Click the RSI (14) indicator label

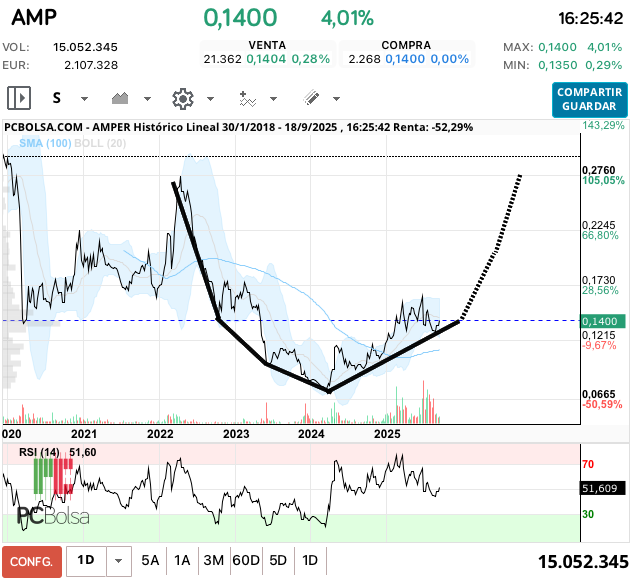[x=39, y=453]
